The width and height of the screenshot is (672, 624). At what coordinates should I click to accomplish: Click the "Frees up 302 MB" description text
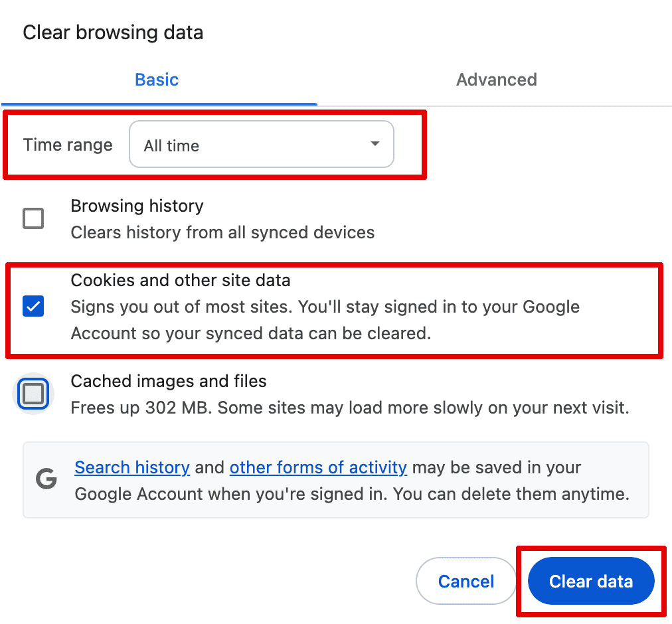pos(349,407)
